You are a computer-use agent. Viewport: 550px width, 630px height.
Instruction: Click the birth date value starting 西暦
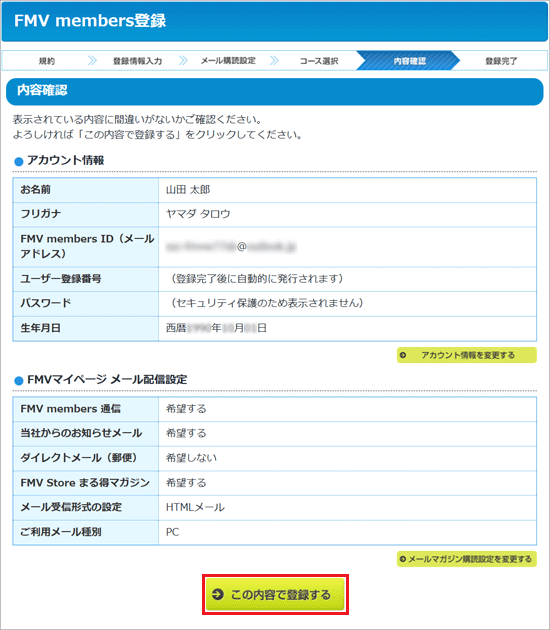coord(216,328)
